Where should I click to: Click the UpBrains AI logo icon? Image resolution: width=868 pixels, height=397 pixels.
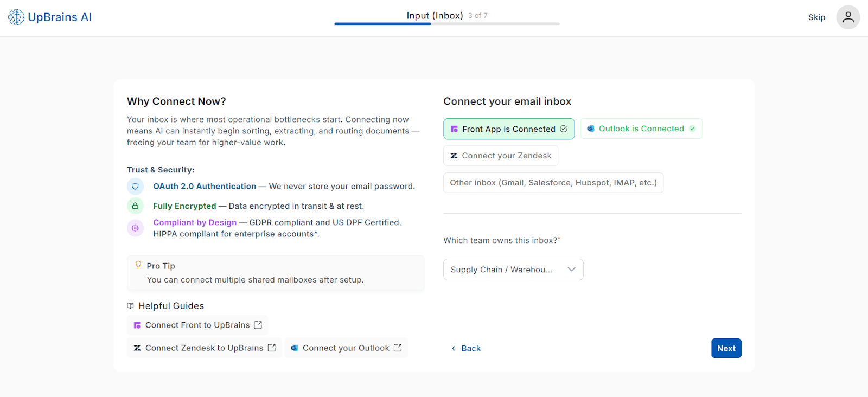coord(16,17)
